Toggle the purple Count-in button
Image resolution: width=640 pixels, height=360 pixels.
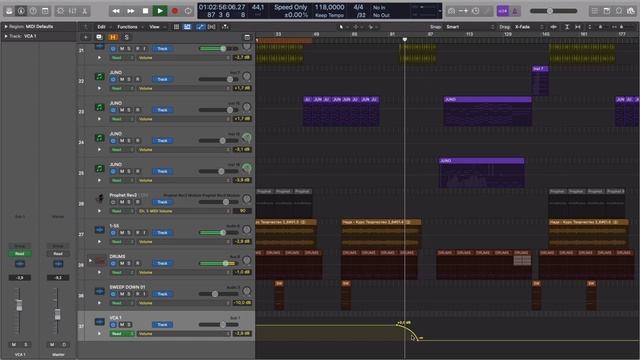tap(503, 11)
